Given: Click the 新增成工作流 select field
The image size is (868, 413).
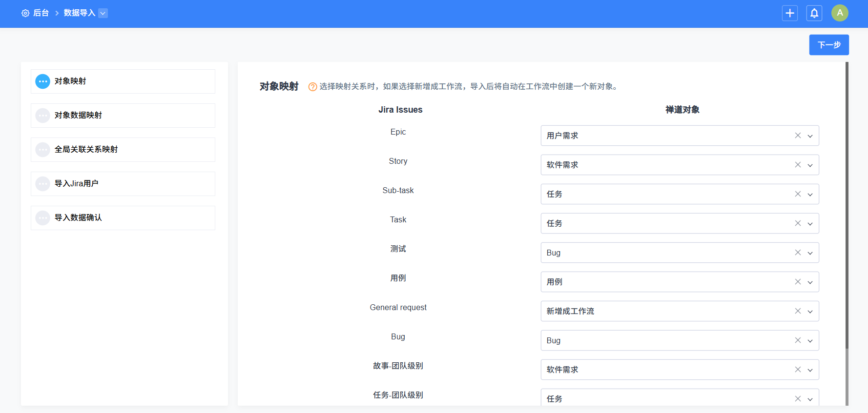Looking at the screenshot, I should tap(680, 311).
